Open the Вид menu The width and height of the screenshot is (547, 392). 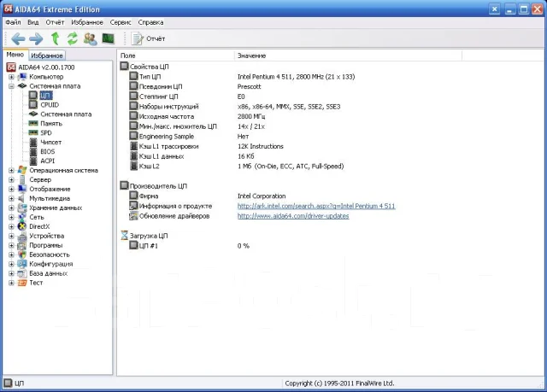click(x=33, y=22)
